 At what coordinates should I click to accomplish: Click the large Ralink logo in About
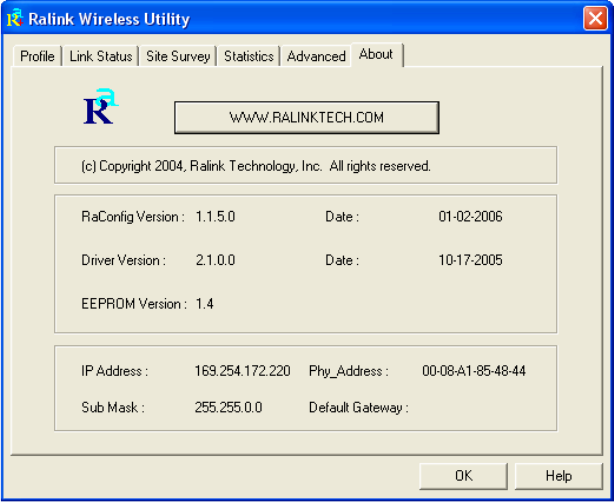click(x=101, y=107)
